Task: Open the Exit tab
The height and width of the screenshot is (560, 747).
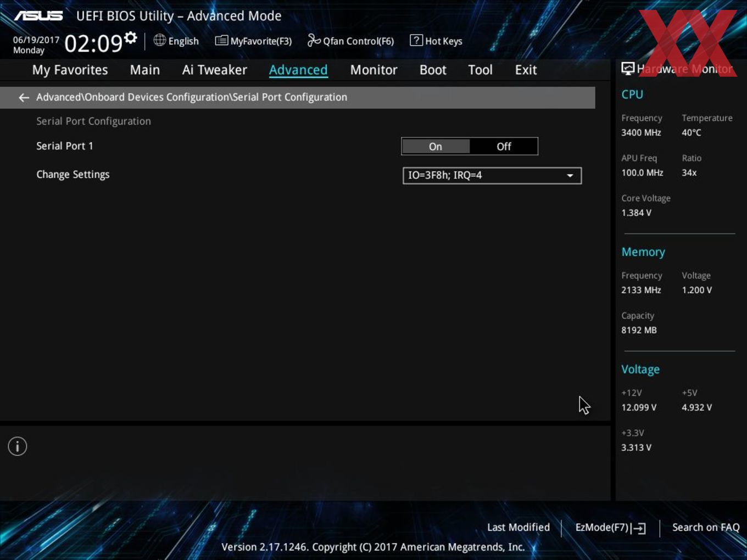Action: (526, 70)
